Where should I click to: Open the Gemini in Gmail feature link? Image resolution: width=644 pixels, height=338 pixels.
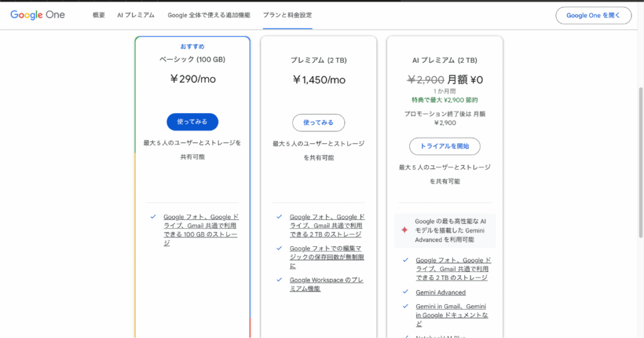452,315
